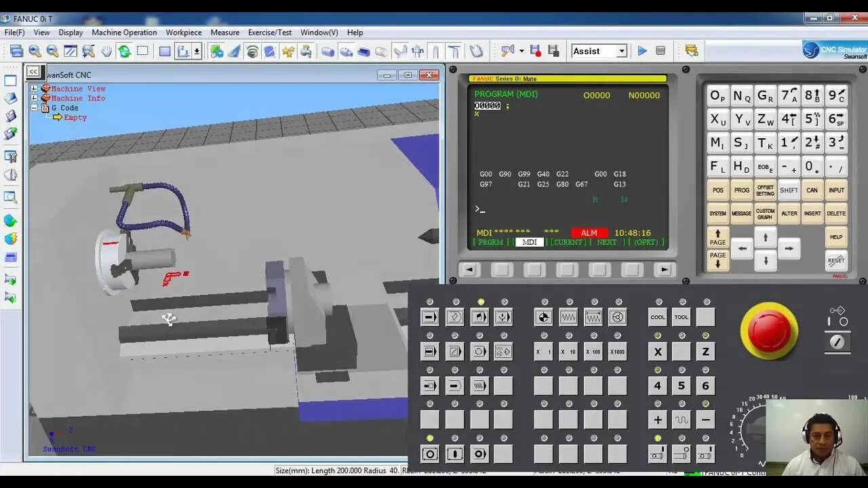Select the X1000 increment key
The height and width of the screenshot is (488, 868).
(617, 351)
